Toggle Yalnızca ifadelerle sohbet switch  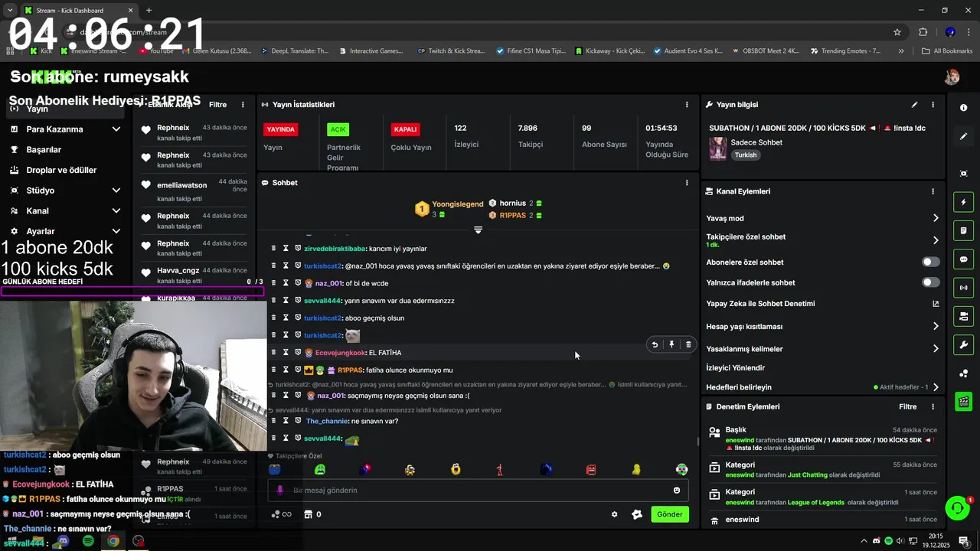tap(930, 282)
